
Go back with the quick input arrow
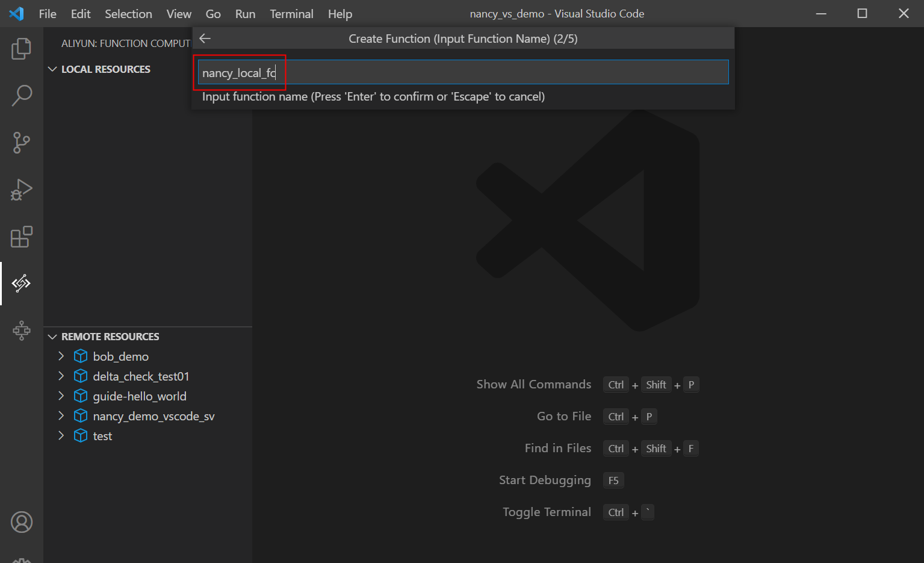pos(205,39)
